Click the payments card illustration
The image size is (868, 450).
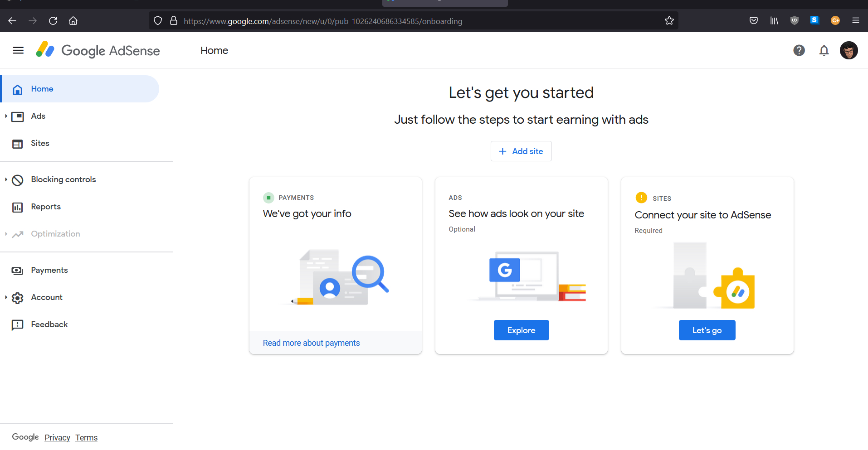tap(336, 277)
